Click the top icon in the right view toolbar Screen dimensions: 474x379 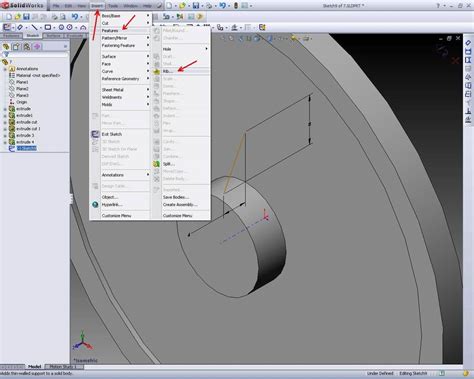pyautogui.click(x=468, y=43)
